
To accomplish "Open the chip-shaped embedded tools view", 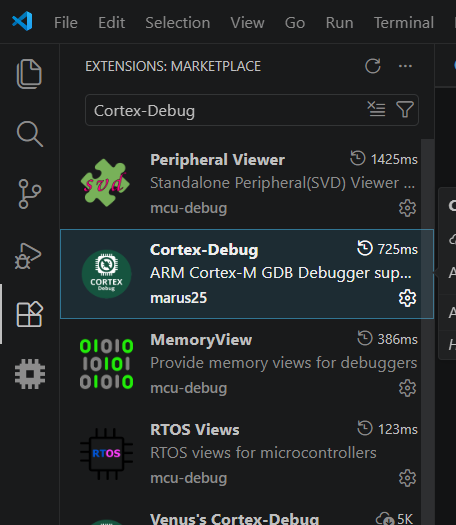I will pyautogui.click(x=30, y=374).
